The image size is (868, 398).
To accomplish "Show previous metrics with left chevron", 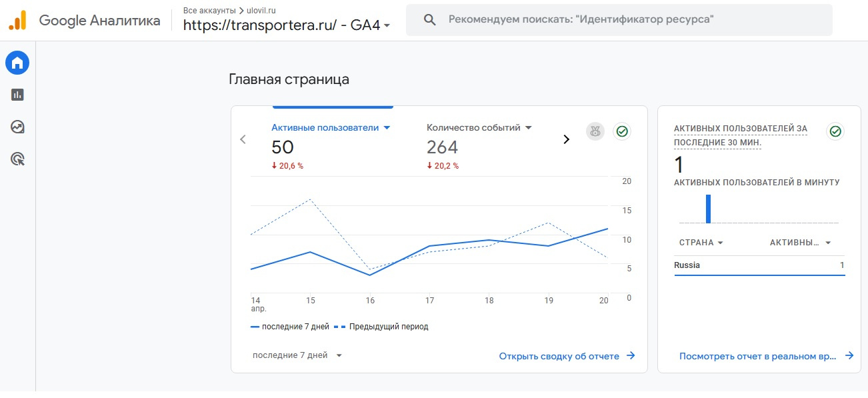I will (243, 139).
